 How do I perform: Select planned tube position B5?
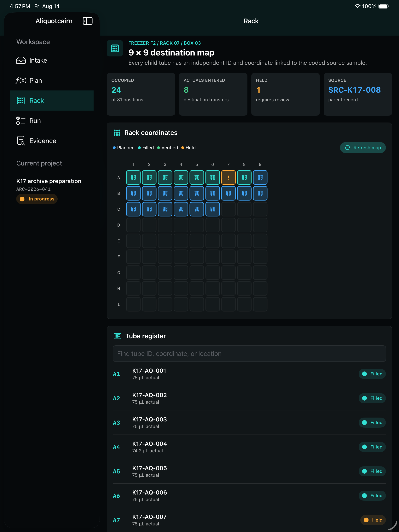click(197, 193)
